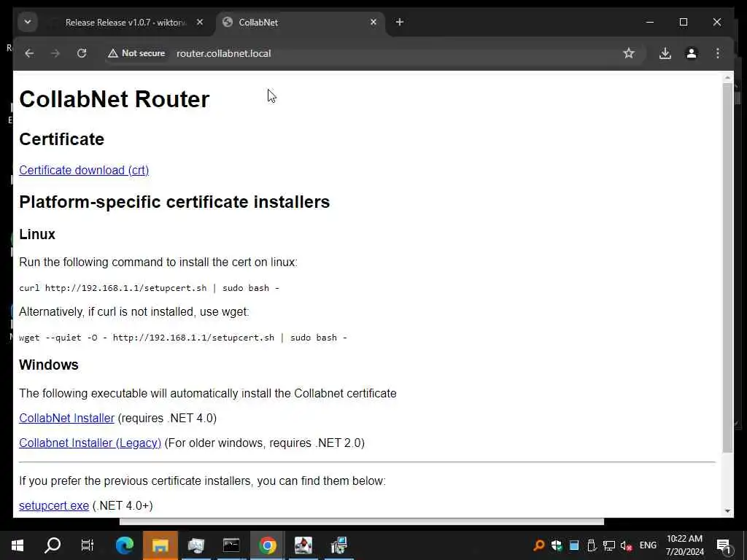Screen dimensions: 747x560
Task: Open the Certificate download (crt) link
Action: (x=84, y=170)
